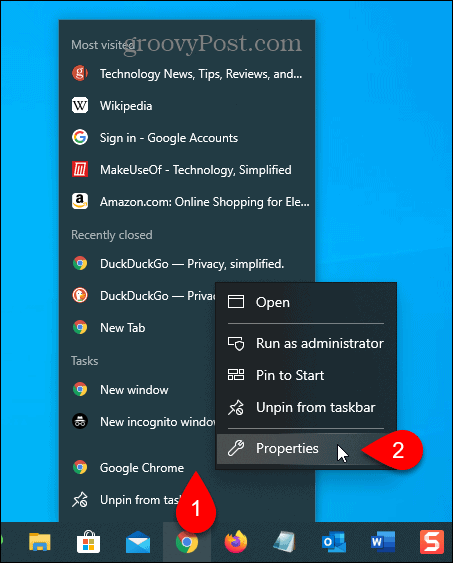Open File Explorer from the taskbar
453x563 pixels.
tap(40, 542)
